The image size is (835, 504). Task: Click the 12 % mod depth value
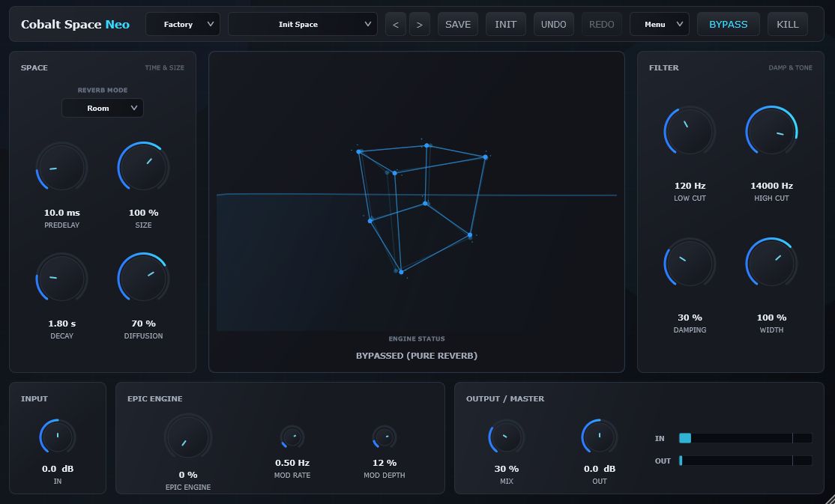[x=385, y=463]
